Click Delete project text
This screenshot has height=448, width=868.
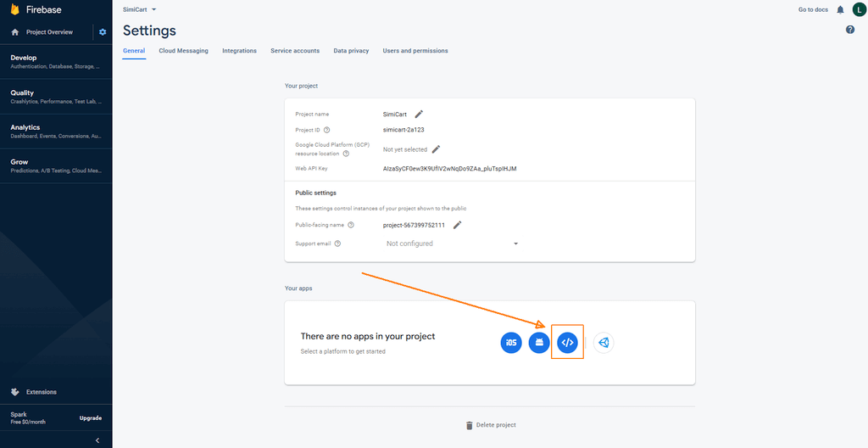click(497, 425)
